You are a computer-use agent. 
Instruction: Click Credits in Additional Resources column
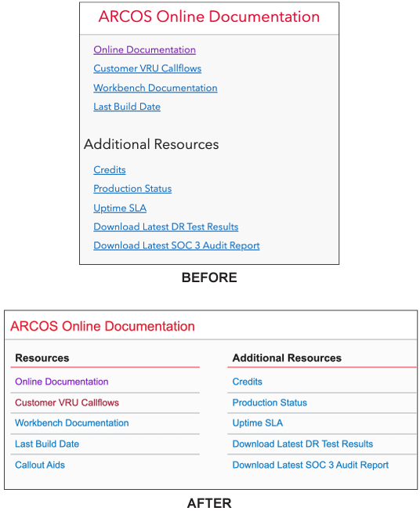[x=247, y=382]
